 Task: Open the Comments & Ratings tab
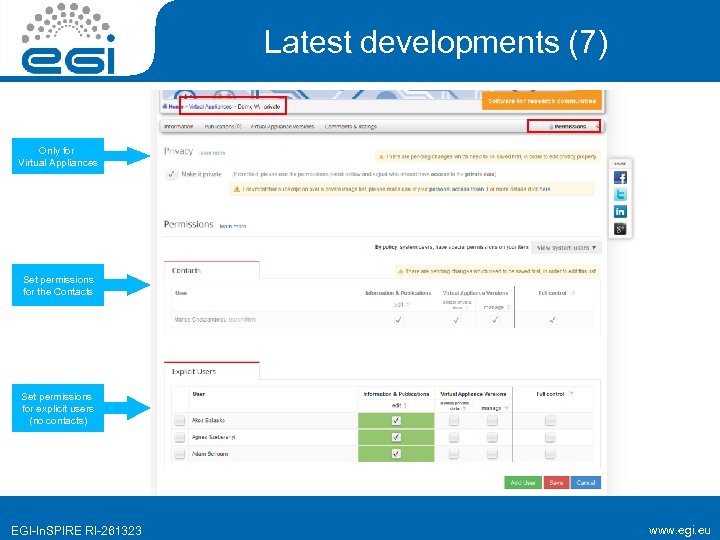pos(351,127)
